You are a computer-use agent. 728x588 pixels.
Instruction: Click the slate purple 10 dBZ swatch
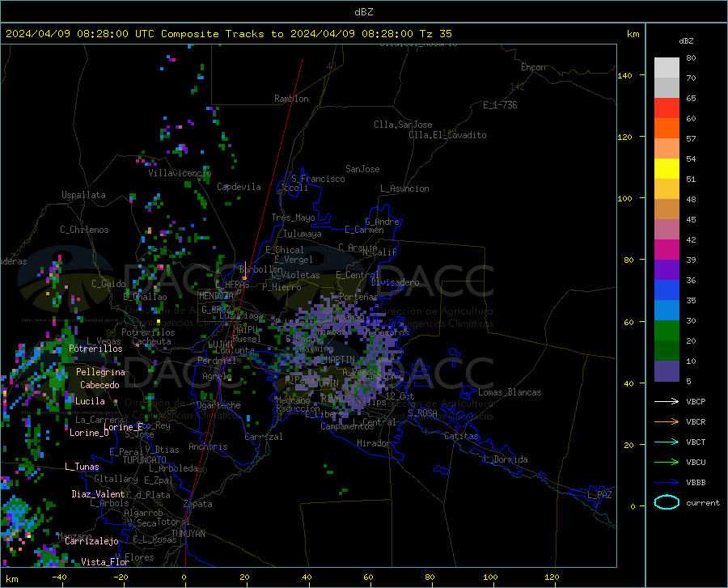667,370
